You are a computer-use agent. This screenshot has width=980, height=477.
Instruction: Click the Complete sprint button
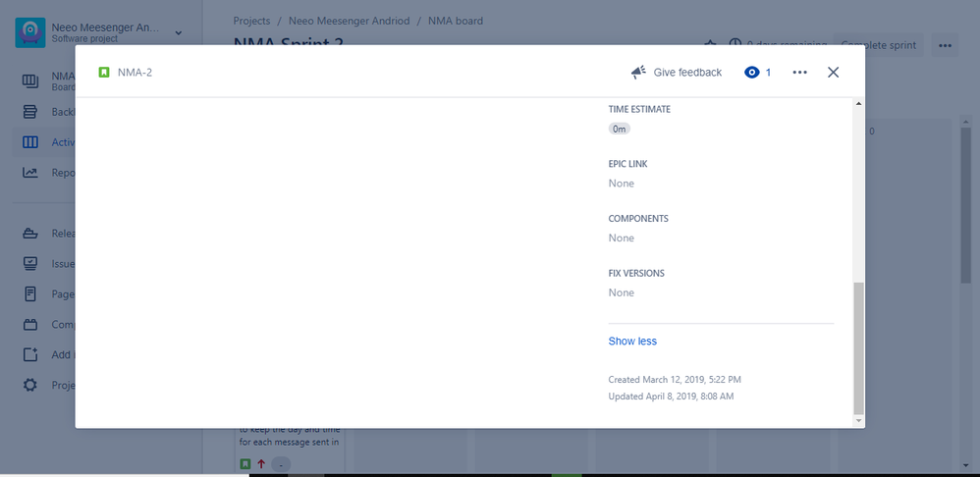[x=878, y=45]
